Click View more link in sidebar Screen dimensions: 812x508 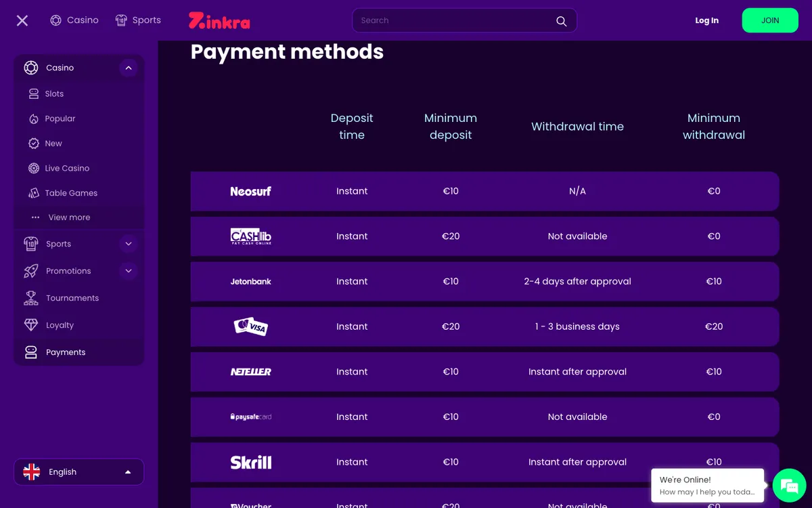click(x=69, y=217)
